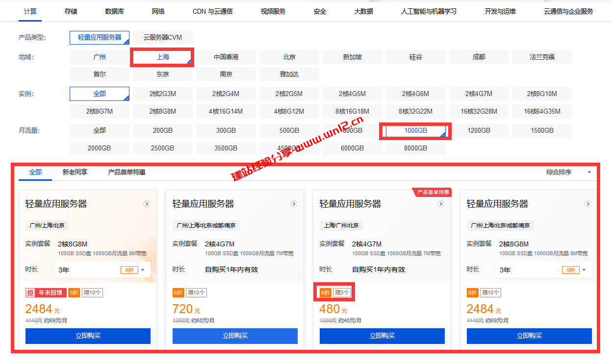This screenshot has height=364, width=611.
Task: Open details arrow on rightmost 2核8G8M card
Action: click(587, 204)
